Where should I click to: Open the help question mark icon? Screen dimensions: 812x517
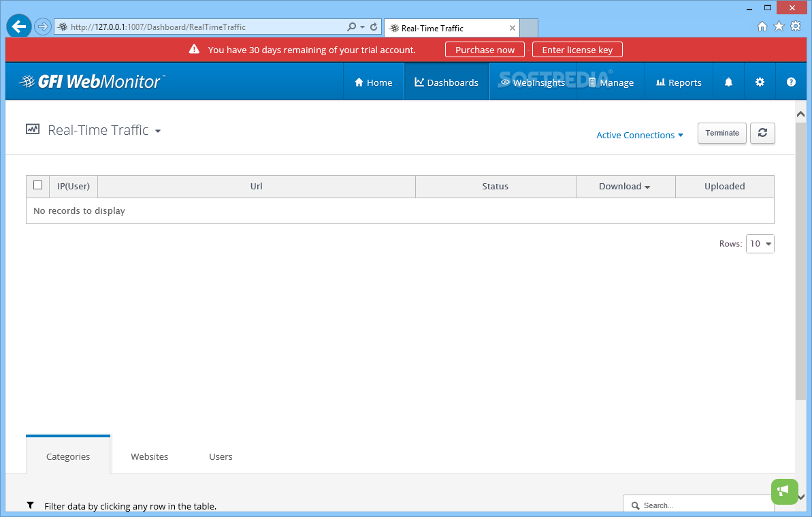pyautogui.click(x=791, y=82)
